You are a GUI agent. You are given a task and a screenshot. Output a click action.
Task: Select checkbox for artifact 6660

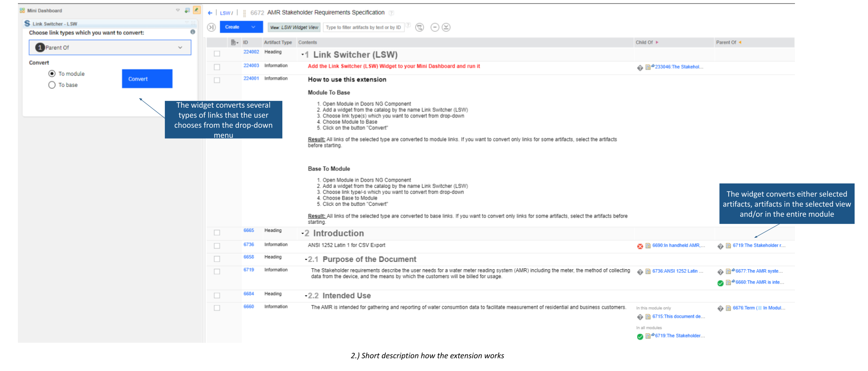217,308
